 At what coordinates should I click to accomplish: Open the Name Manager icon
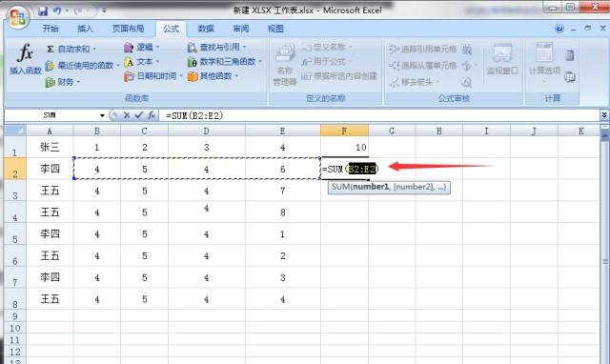coord(285,53)
